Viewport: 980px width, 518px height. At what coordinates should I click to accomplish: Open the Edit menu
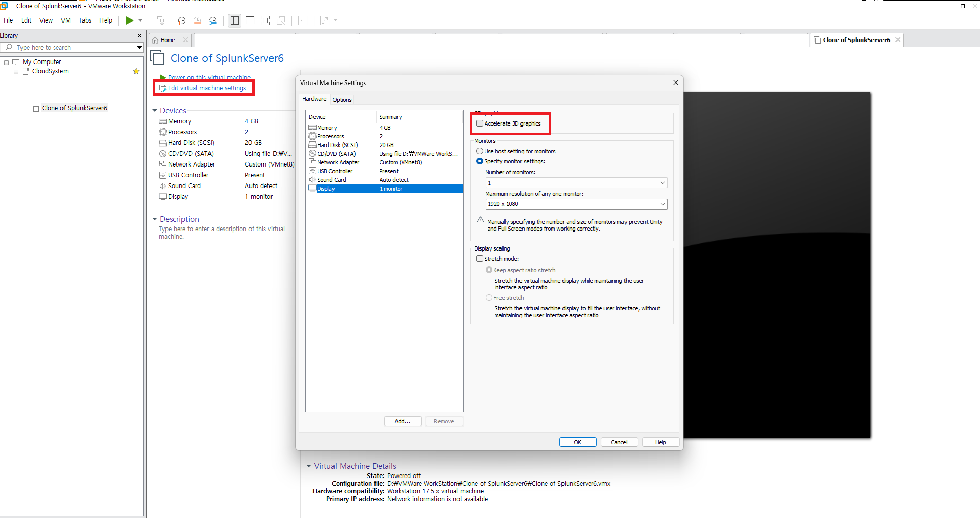pos(26,20)
